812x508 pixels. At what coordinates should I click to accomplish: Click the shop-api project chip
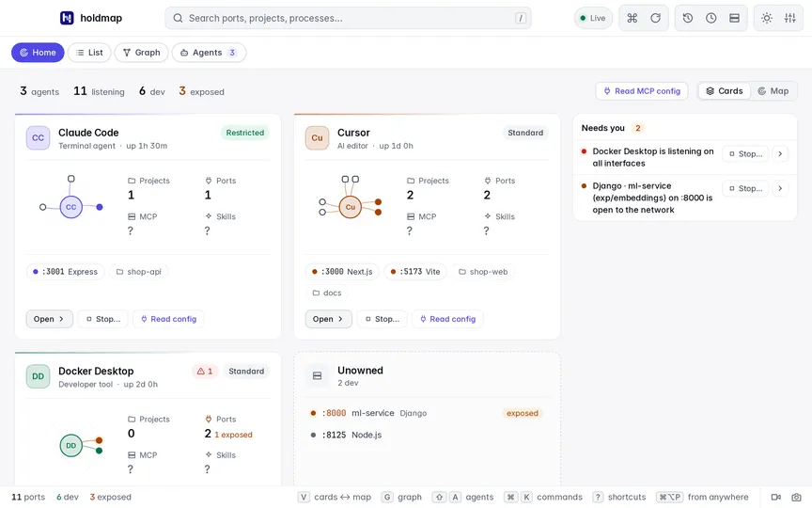138,272
